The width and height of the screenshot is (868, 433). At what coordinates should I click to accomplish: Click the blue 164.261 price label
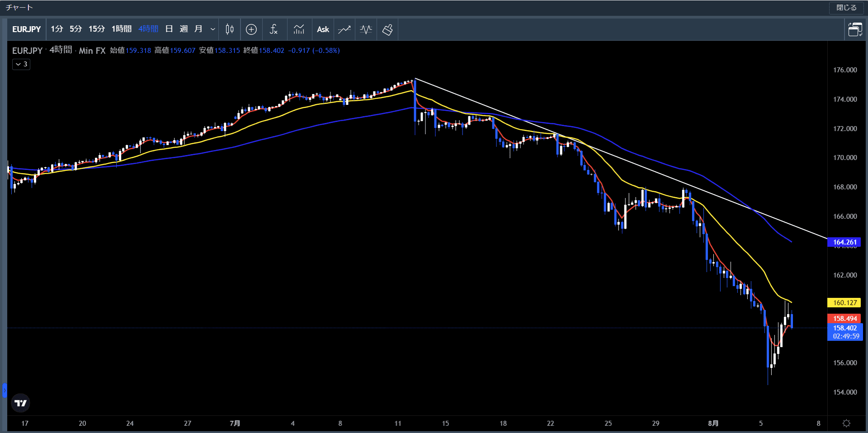(844, 242)
